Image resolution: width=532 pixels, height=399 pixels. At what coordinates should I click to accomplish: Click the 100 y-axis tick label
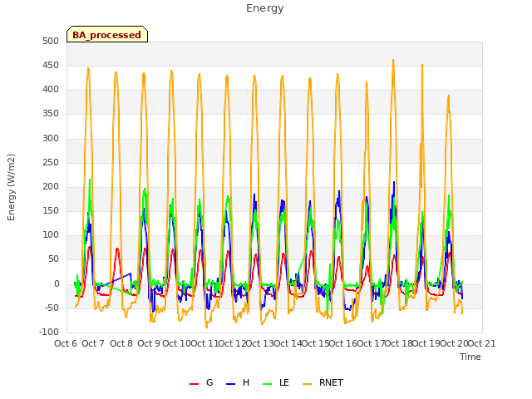[51, 235]
